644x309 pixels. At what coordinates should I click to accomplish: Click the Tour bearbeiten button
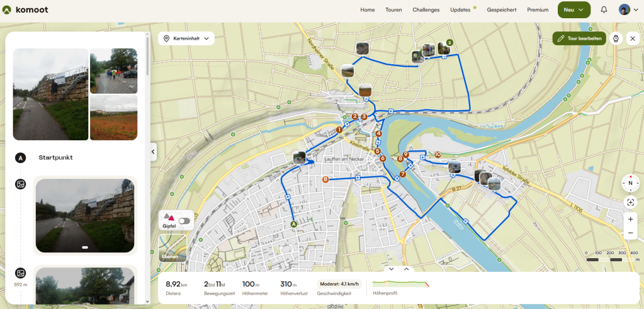579,38
